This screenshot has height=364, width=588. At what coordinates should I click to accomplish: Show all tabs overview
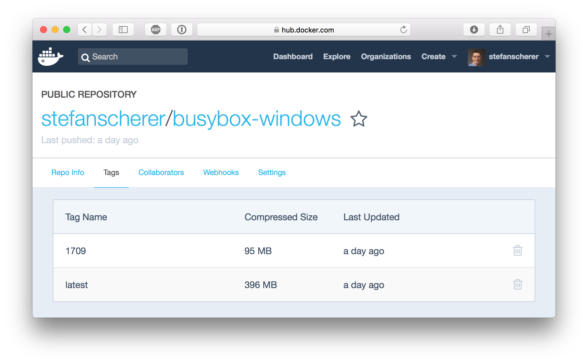coord(526,30)
